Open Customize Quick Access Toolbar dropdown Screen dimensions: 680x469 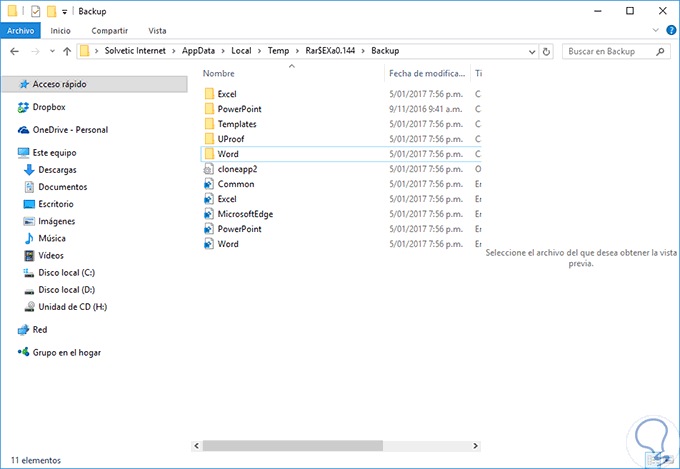[x=64, y=12]
